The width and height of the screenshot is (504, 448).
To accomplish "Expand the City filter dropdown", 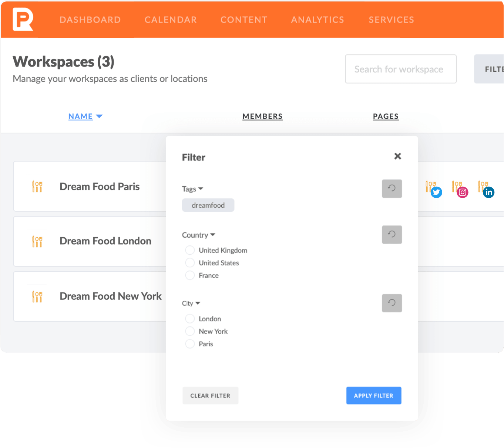I will point(198,303).
